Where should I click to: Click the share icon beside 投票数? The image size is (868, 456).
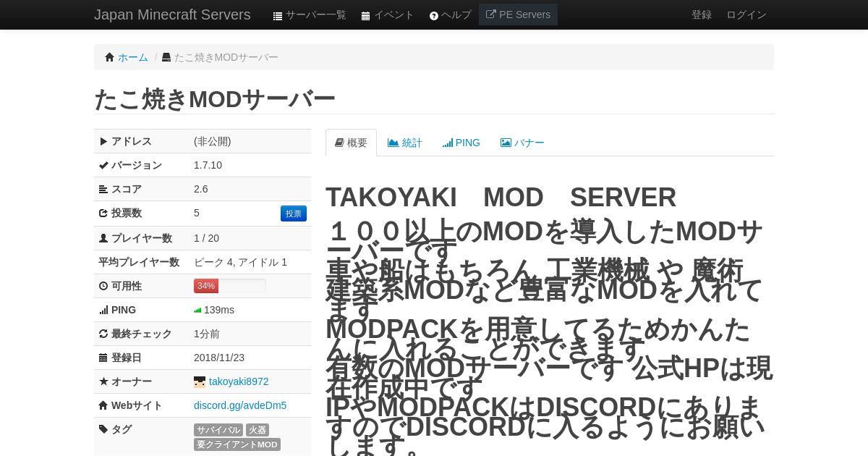pos(103,213)
